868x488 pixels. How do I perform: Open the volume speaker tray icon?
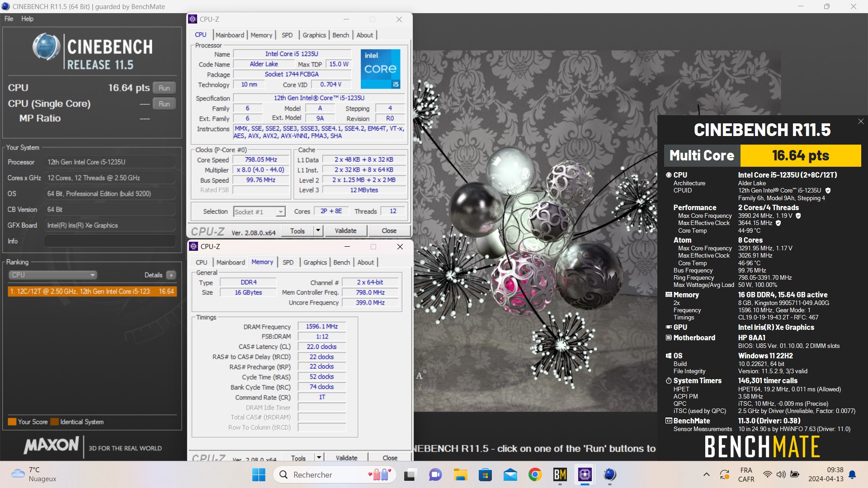pyautogui.click(x=781, y=474)
